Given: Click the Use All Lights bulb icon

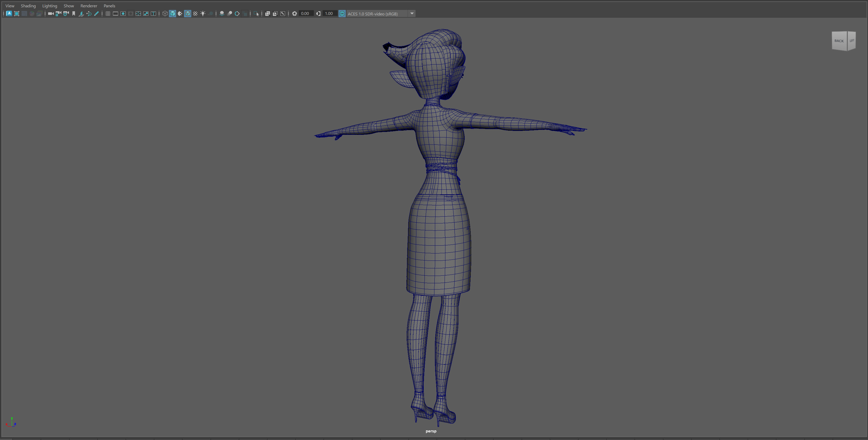Looking at the screenshot, I should pos(203,14).
